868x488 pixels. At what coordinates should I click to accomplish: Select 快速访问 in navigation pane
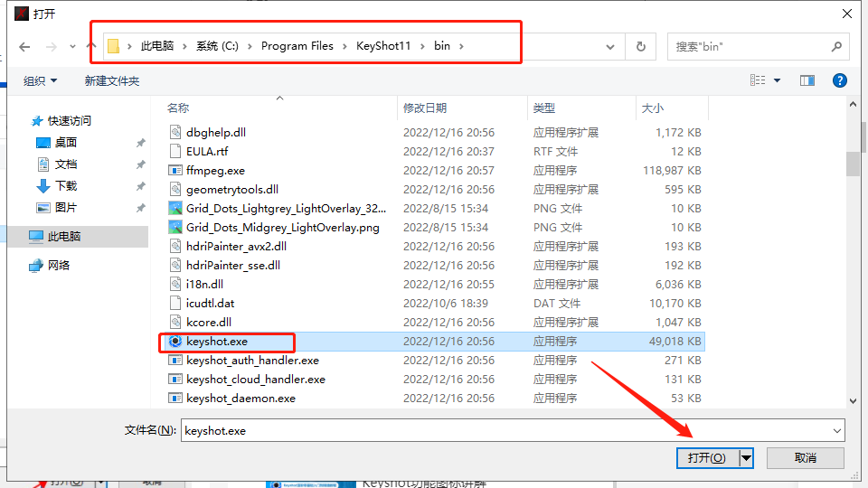tap(70, 120)
